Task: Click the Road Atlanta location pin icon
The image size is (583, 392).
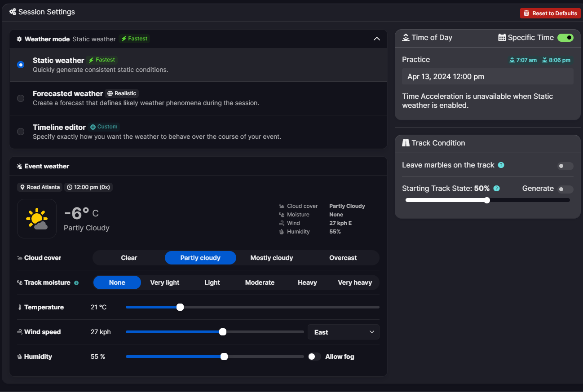Action: 22,187
